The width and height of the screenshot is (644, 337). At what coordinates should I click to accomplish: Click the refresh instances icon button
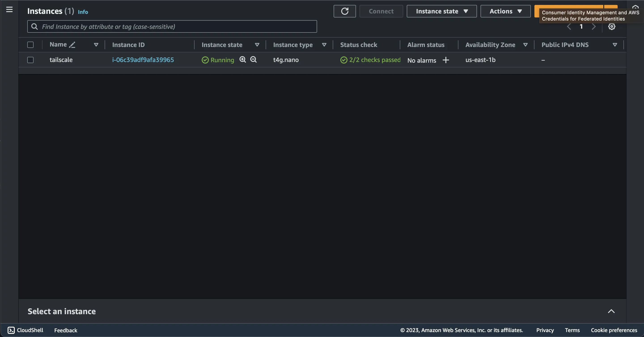click(x=345, y=11)
